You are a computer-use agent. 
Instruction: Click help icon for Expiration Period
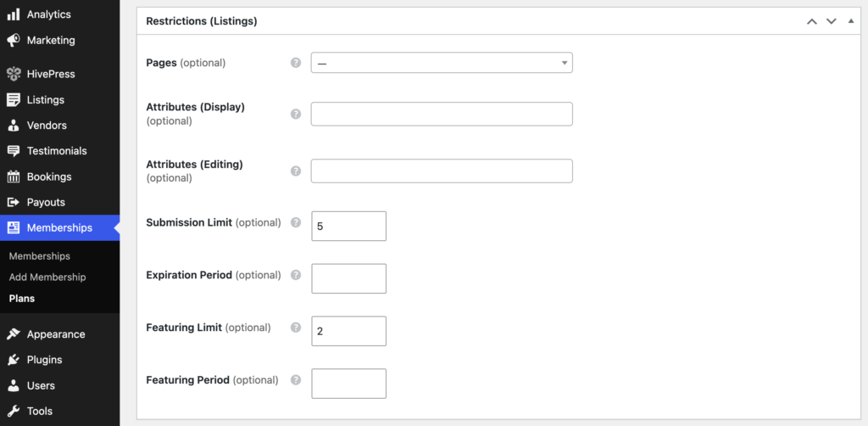tap(296, 275)
